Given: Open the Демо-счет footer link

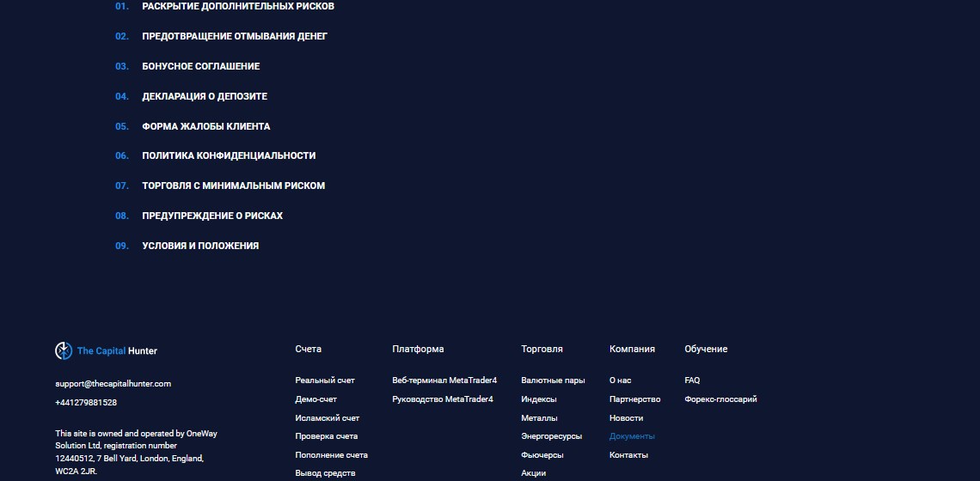Looking at the screenshot, I should (x=316, y=399).
